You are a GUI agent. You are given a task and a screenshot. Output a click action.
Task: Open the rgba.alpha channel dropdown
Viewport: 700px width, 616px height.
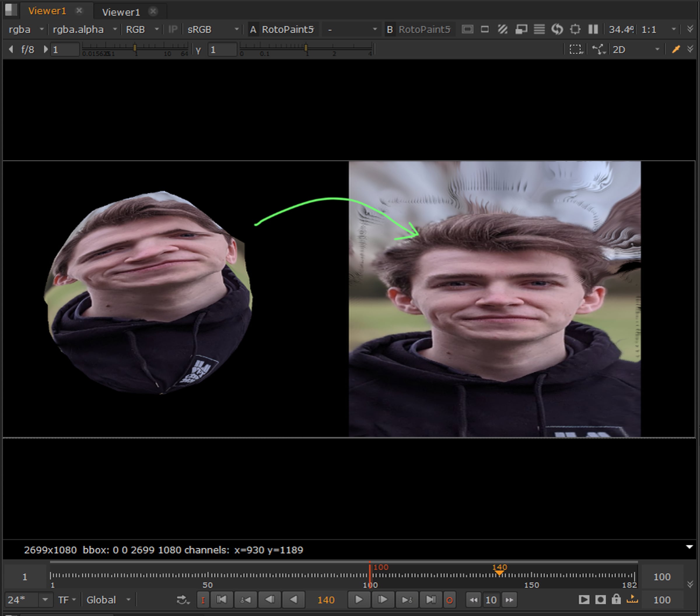click(x=85, y=29)
